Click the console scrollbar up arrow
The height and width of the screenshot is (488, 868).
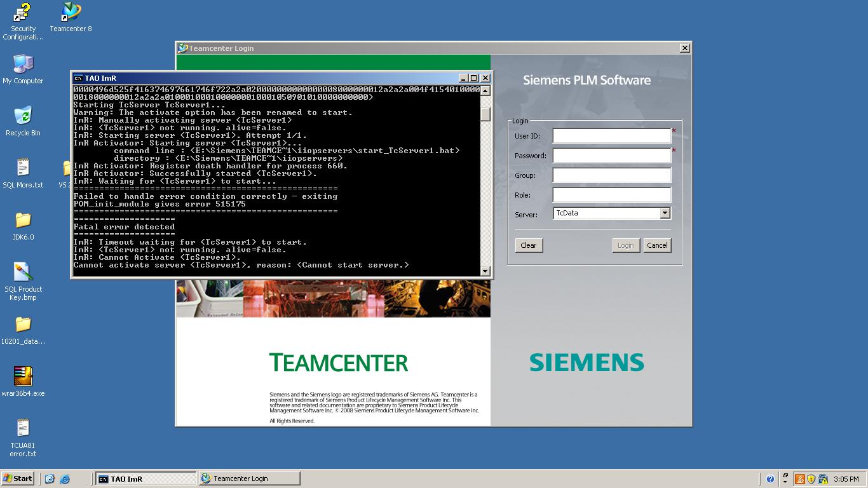pos(485,90)
